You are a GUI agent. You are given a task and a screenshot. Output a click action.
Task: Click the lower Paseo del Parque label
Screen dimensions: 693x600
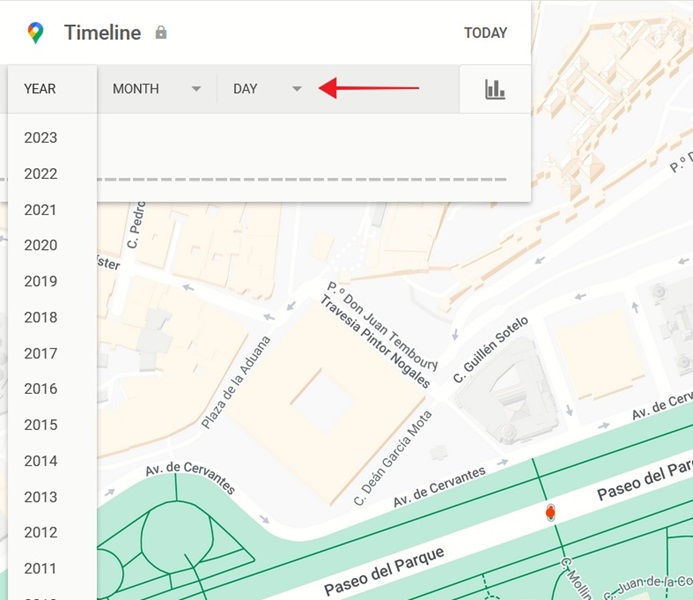(x=384, y=571)
